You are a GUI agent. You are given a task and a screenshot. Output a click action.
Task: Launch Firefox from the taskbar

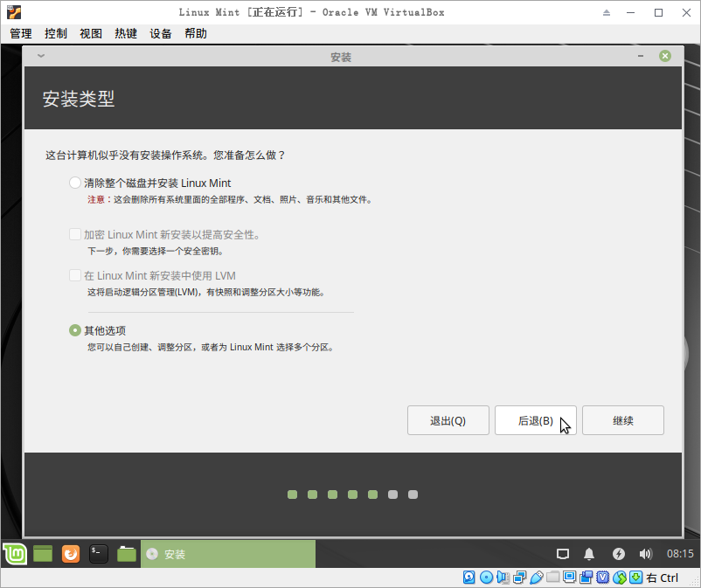tap(70, 554)
